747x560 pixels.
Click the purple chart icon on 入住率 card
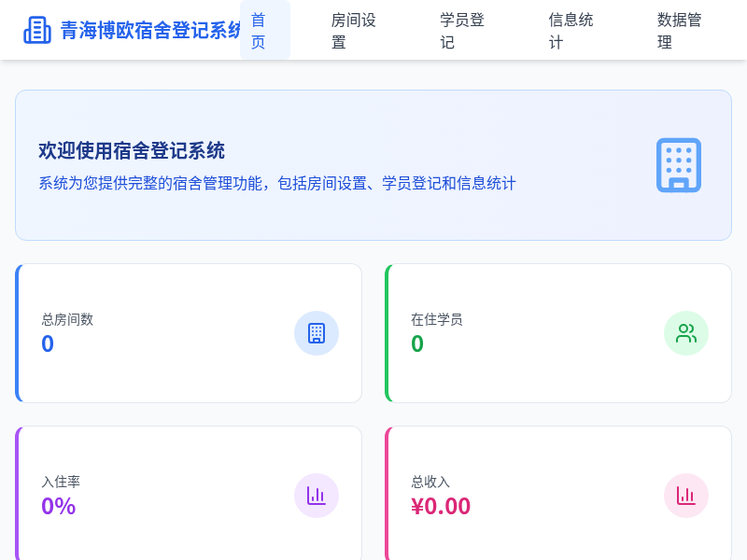(317, 496)
